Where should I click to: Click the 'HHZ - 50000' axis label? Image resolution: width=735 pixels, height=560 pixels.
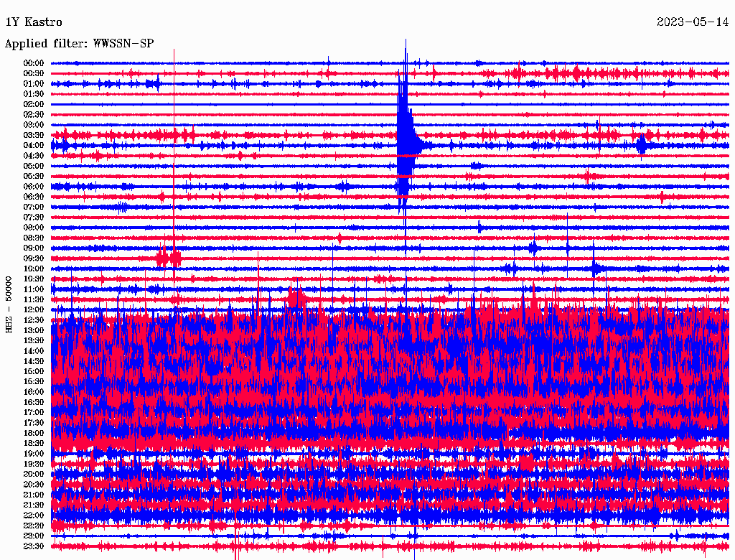[9, 304]
